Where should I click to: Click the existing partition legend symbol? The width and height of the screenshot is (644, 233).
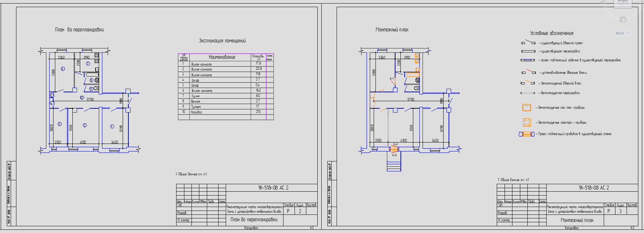point(528,51)
